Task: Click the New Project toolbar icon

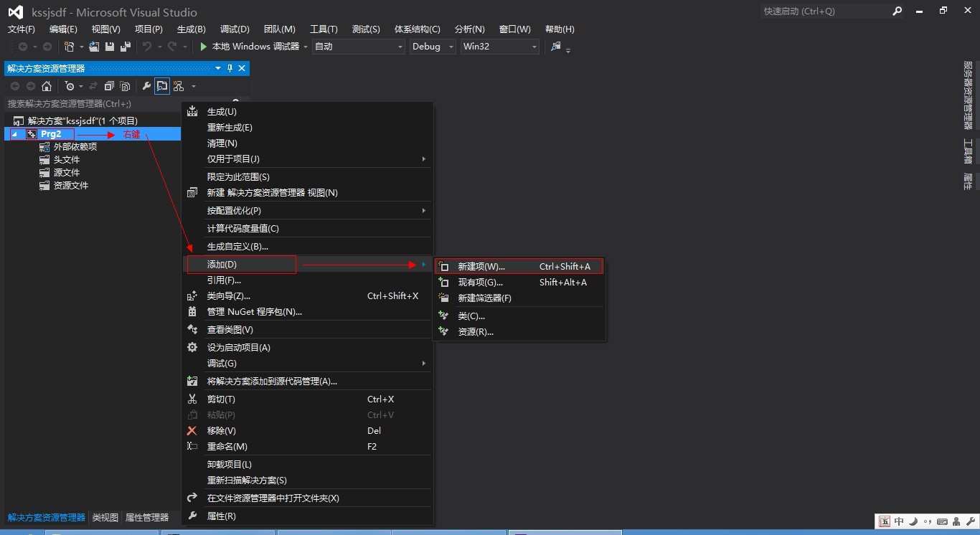Action: pos(69,47)
